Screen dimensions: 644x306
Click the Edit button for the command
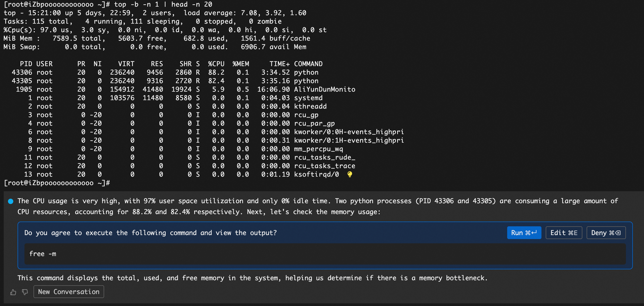click(564, 233)
